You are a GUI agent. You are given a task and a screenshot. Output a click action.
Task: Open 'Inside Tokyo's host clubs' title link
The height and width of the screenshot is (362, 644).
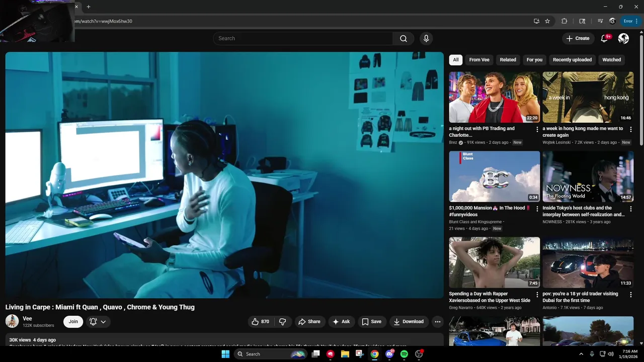pyautogui.click(x=584, y=211)
